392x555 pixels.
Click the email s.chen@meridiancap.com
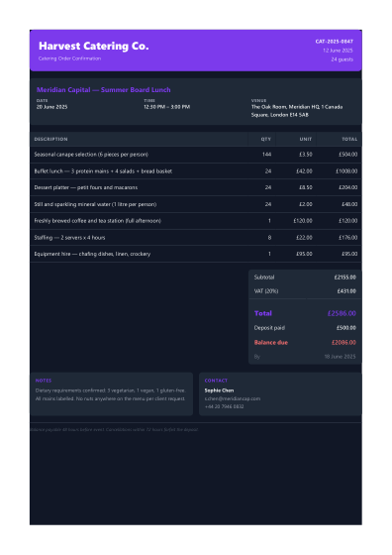(x=233, y=398)
